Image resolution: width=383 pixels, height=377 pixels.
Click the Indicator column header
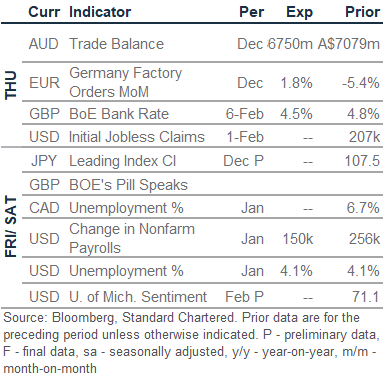point(100,12)
